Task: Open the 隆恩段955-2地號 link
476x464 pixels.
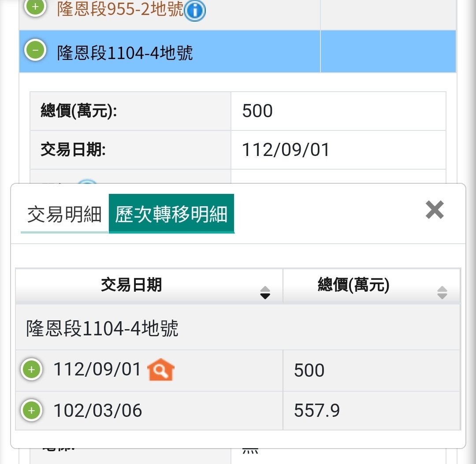Action: tap(120, 9)
